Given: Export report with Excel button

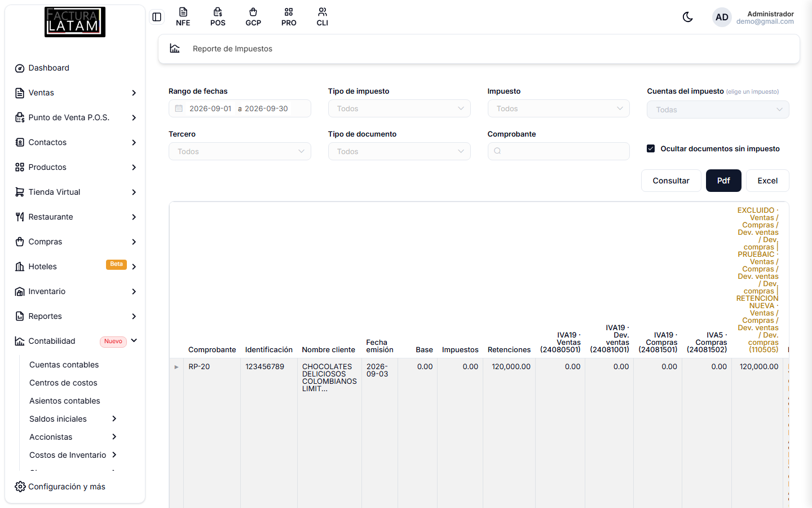Looking at the screenshot, I should 767,181.
